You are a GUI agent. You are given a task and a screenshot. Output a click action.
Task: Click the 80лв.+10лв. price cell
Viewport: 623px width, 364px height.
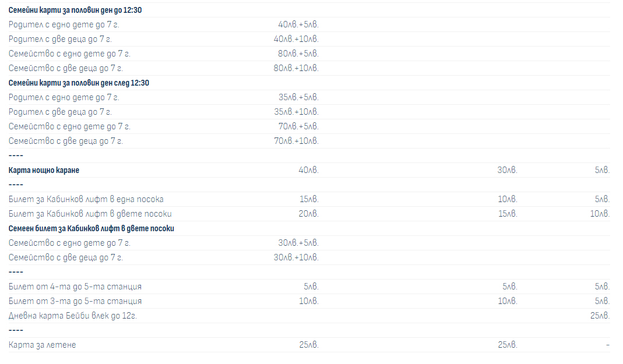296,68
